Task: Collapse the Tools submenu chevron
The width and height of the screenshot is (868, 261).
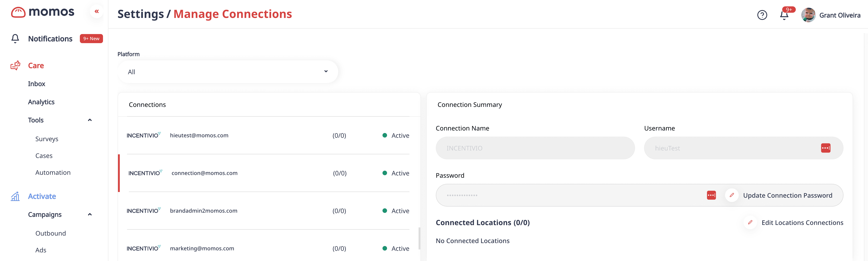Action: (90, 120)
